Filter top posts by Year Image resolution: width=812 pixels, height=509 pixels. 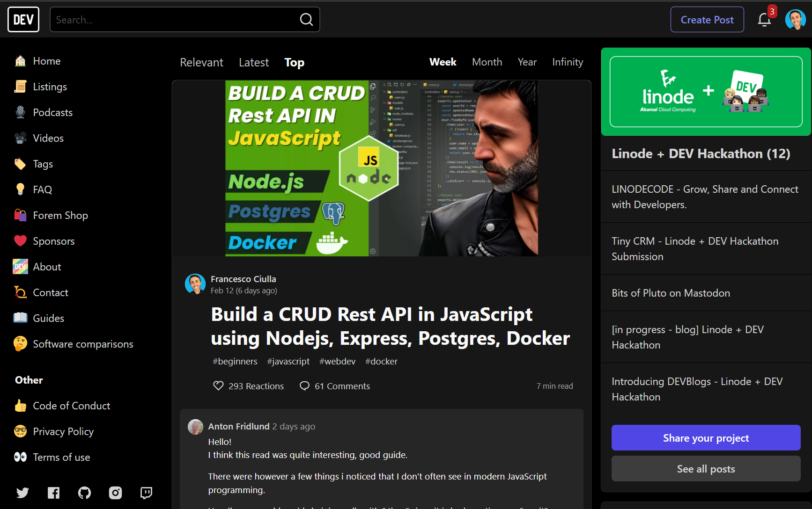pos(527,62)
